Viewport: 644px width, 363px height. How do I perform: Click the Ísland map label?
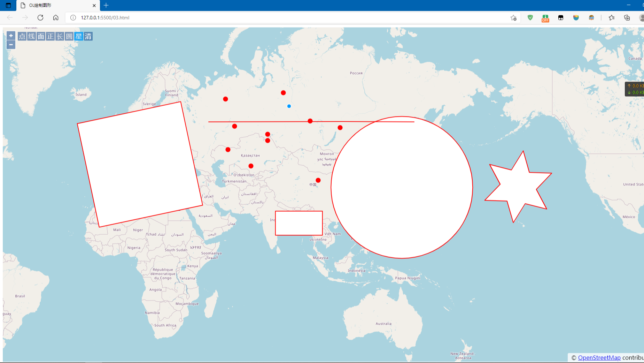tap(81, 94)
